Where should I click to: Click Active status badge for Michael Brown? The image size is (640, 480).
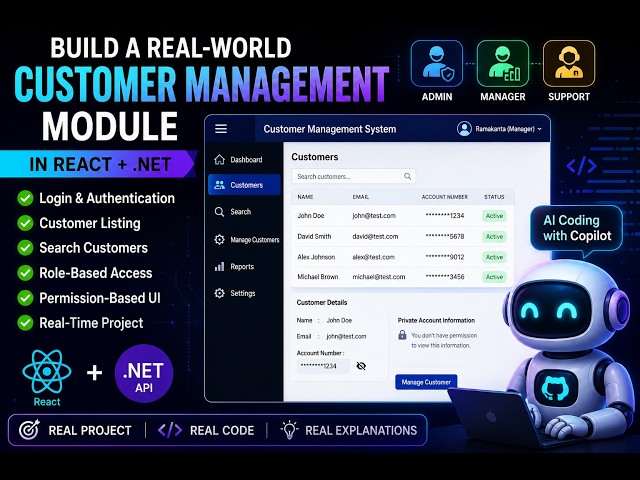click(494, 277)
